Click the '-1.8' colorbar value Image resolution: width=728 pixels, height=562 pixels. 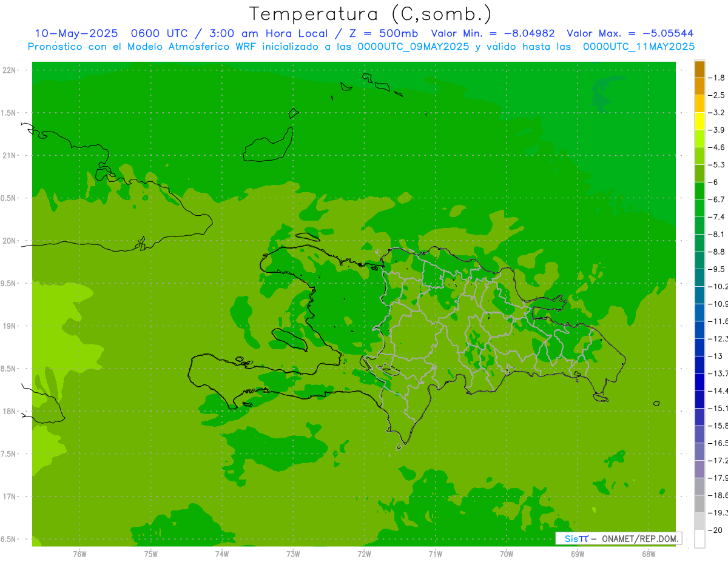tap(717, 78)
